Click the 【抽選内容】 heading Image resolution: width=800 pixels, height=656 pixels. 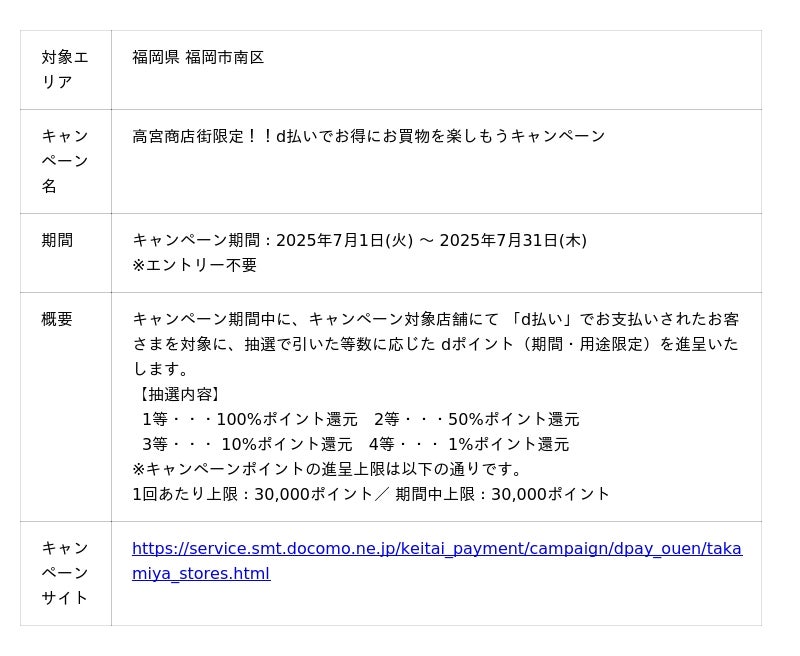pyautogui.click(x=179, y=394)
